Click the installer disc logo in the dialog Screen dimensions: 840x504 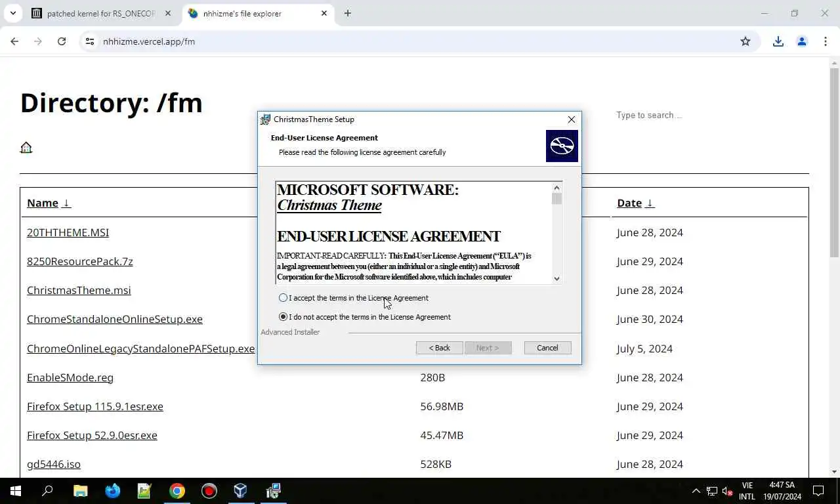click(x=562, y=146)
